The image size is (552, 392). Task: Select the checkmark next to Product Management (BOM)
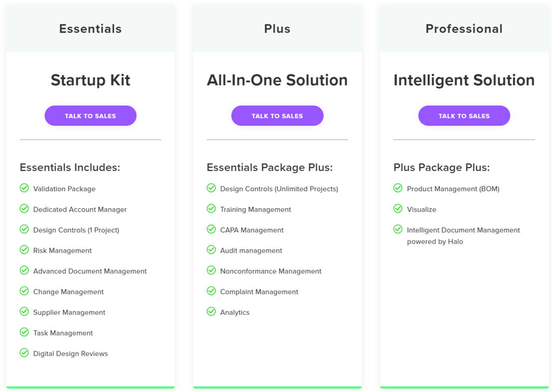coord(398,188)
